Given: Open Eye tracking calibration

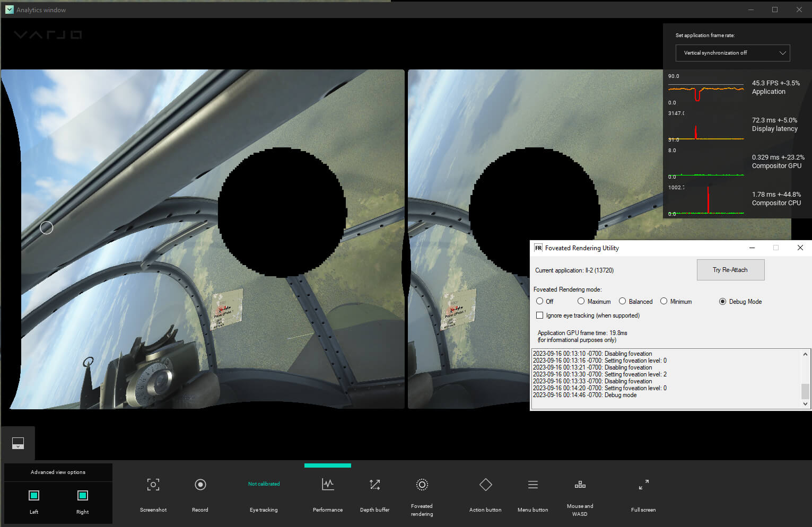Looking at the screenshot, I should [264, 485].
